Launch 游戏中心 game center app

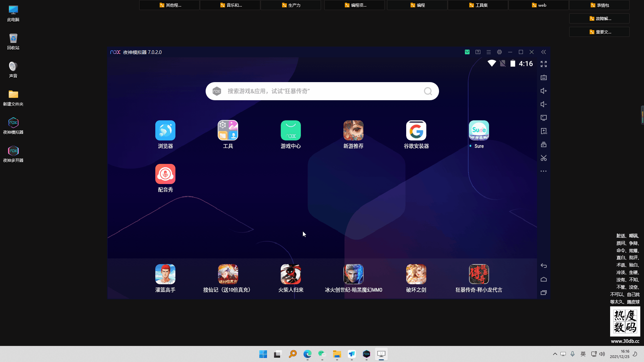pos(290,130)
